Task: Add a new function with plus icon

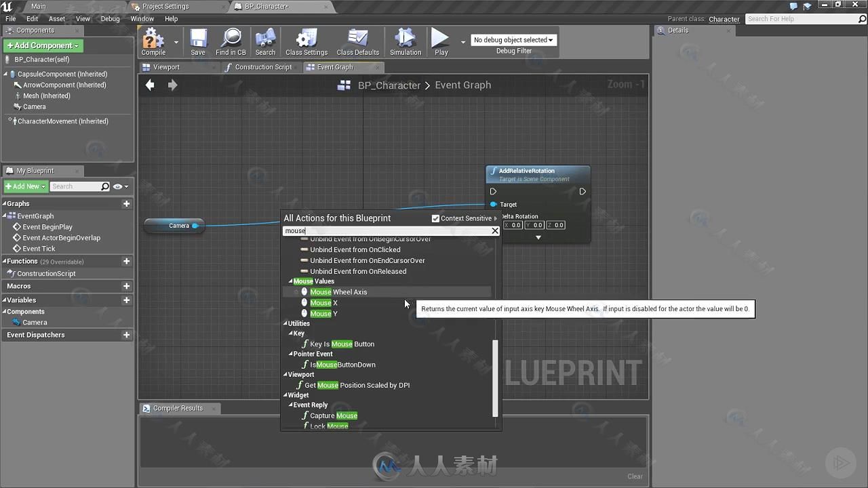Action: point(126,261)
